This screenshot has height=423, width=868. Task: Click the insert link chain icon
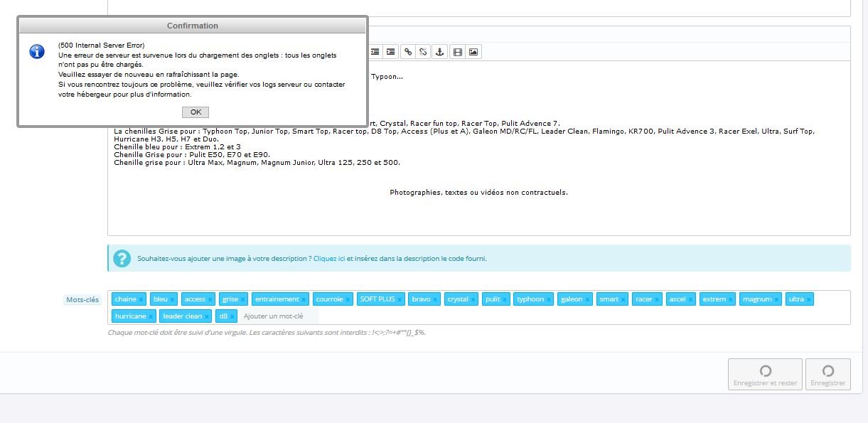tap(408, 52)
